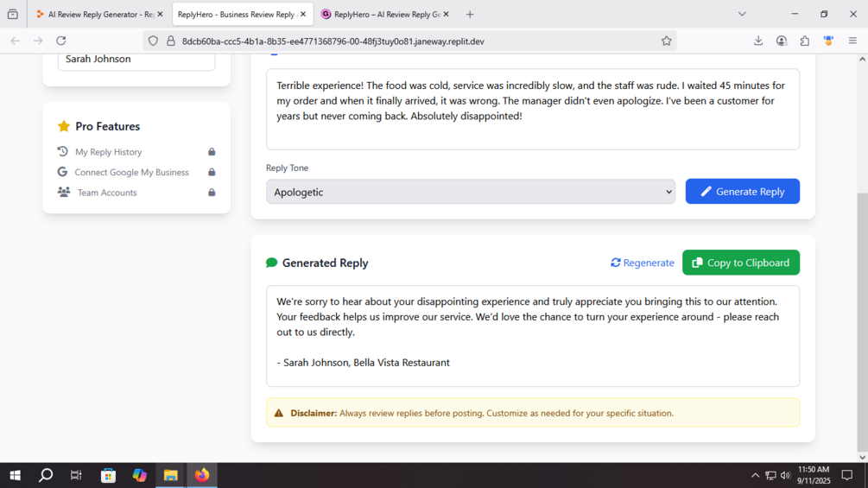Open File Explorer from taskbar

170,475
